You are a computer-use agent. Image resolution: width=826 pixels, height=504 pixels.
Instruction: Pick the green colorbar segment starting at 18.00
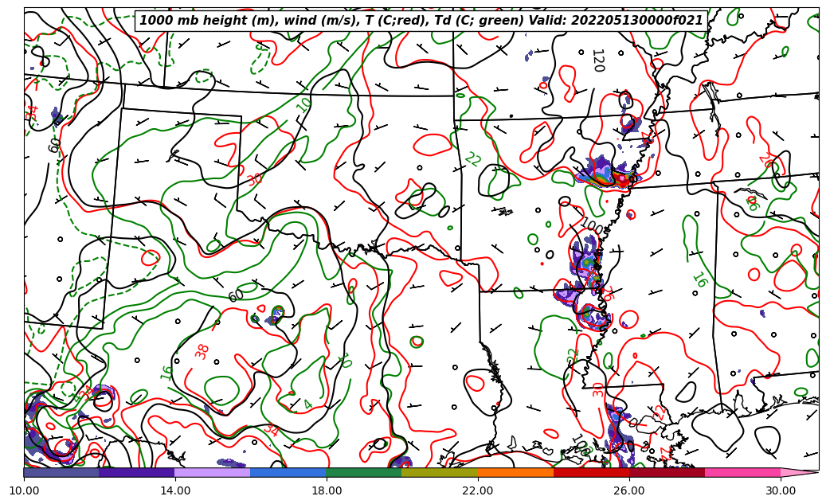(364, 472)
